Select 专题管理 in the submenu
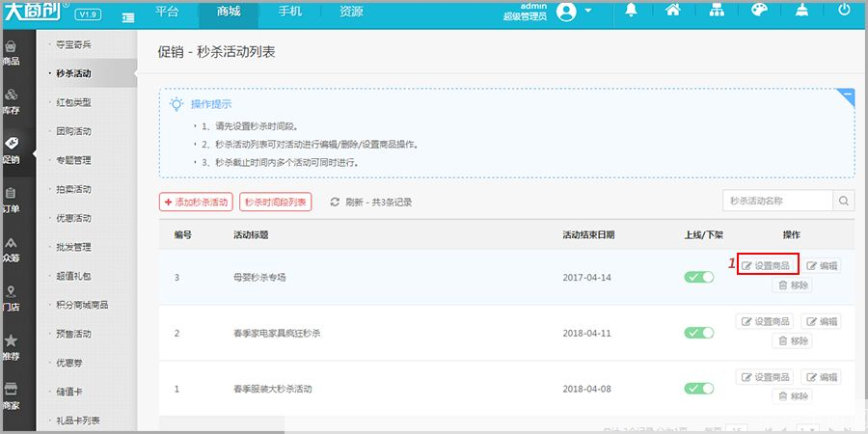The width and height of the screenshot is (868, 434). 73,160
